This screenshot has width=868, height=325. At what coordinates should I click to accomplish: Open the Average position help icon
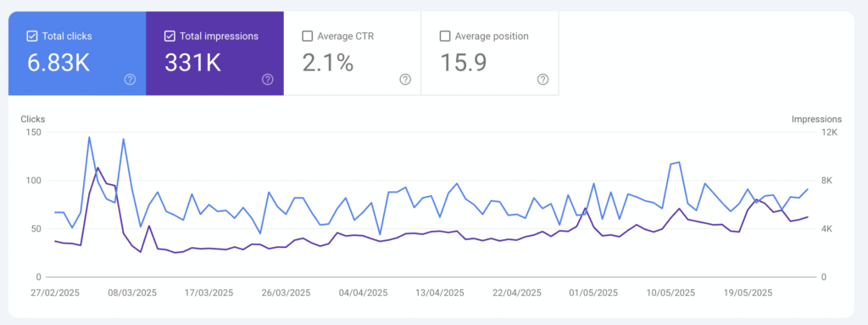pyautogui.click(x=542, y=79)
